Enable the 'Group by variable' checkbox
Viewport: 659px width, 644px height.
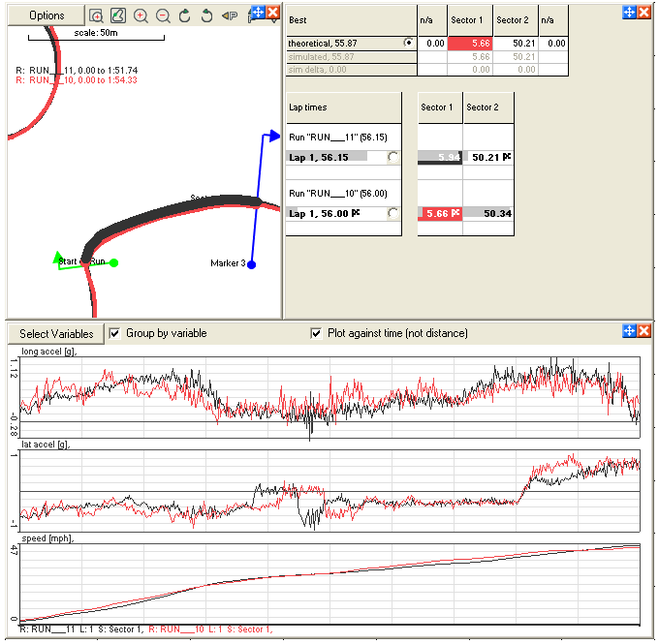(115, 333)
